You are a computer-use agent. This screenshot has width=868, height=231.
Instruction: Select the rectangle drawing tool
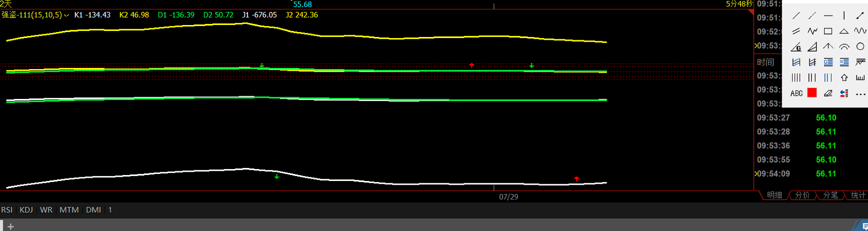[828, 31]
